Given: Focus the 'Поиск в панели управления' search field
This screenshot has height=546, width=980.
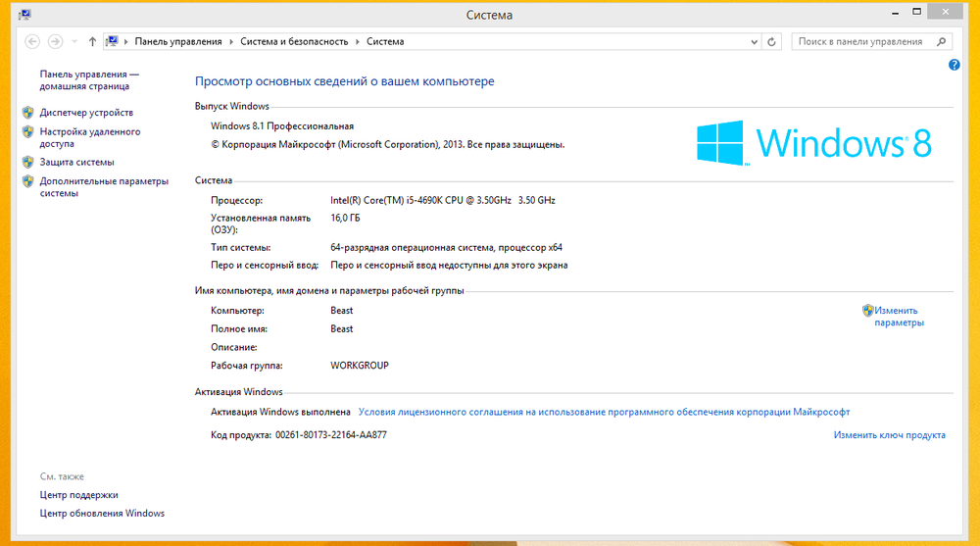Looking at the screenshot, I should (x=860, y=42).
